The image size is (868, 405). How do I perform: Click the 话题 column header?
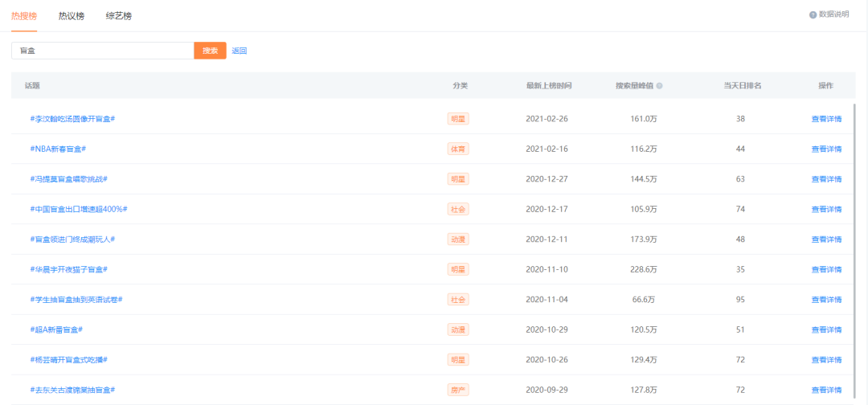coord(32,86)
